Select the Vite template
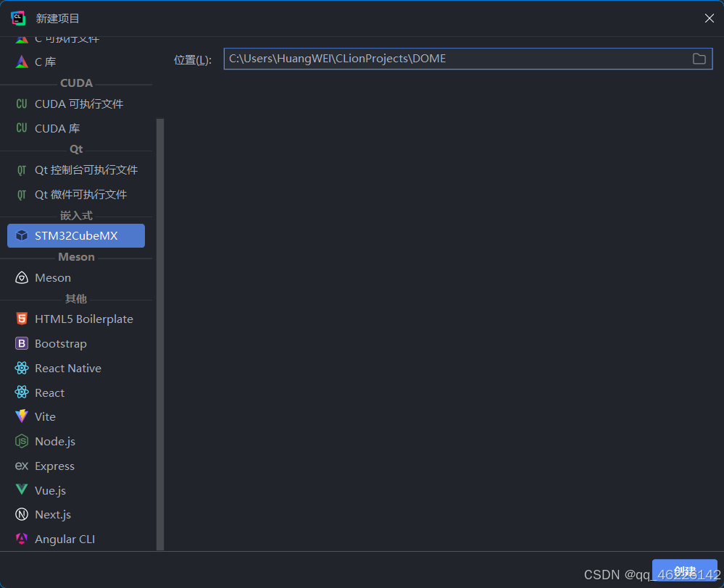The height and width of the screenshot is (588, 724). tap(76, 416)
